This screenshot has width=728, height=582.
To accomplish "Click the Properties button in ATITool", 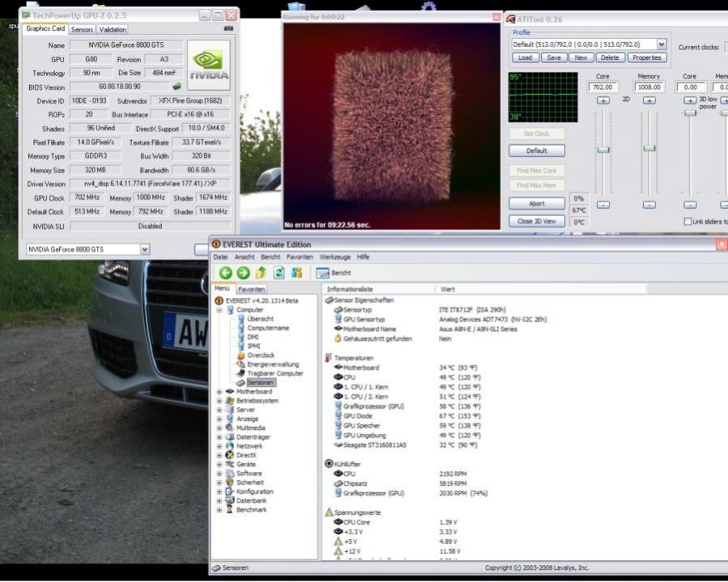I will 647,57.
